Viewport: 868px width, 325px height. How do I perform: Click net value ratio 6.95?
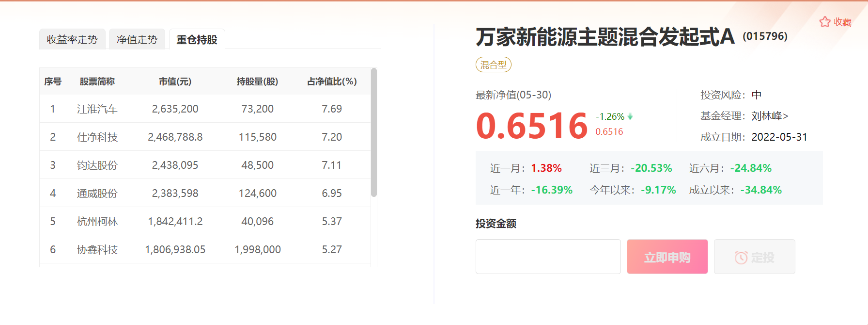(332, 194)
